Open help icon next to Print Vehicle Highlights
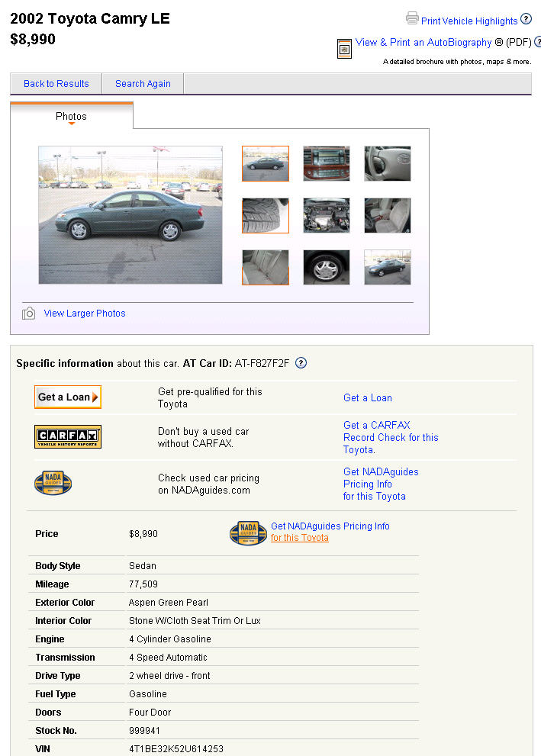The image size is (541, 756). (x=526, y=19)
